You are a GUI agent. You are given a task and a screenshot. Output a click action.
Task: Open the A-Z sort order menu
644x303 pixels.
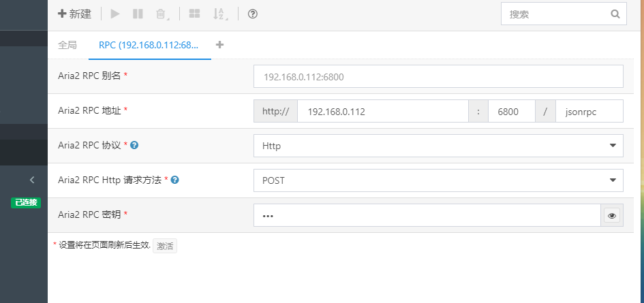[x=219, y=14]
